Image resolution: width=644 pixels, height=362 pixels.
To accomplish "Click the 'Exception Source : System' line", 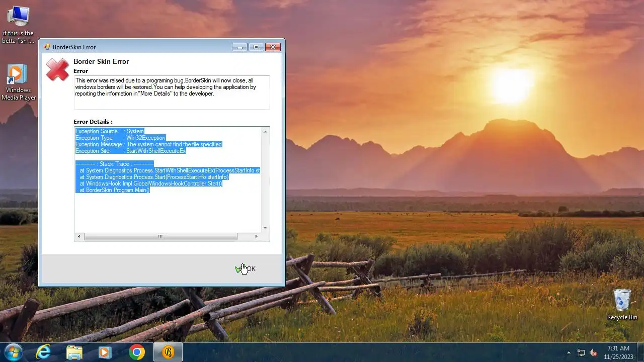I will [110, 131].
